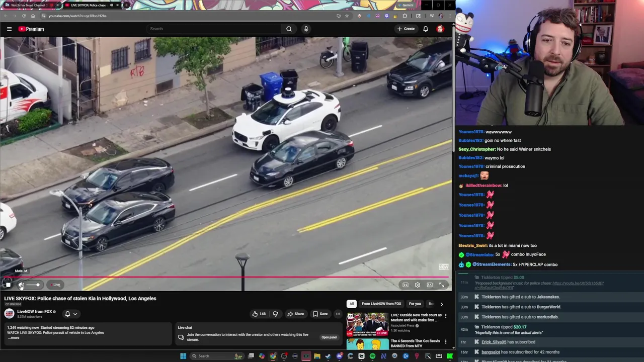Open bangsalot resubscribed username

[x=491, y=352]
